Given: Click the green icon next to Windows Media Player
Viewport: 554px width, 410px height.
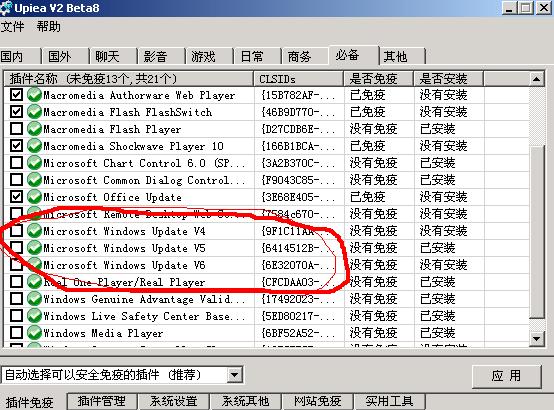Looking at the screenshot, I should [34, 333].
